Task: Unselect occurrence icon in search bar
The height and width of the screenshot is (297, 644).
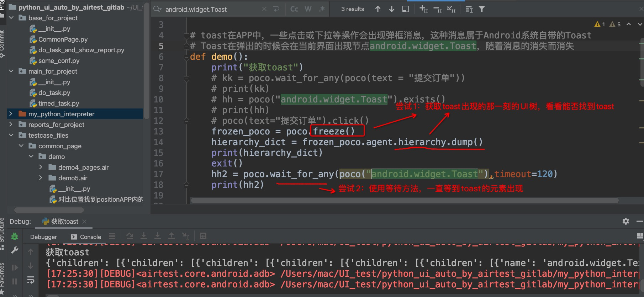Action: click(438, 9)
